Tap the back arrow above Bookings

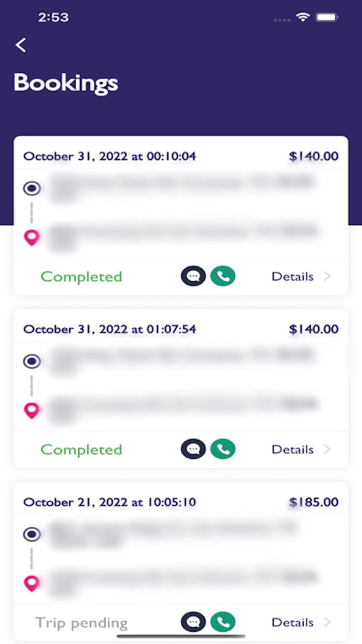tap(21, 45)
